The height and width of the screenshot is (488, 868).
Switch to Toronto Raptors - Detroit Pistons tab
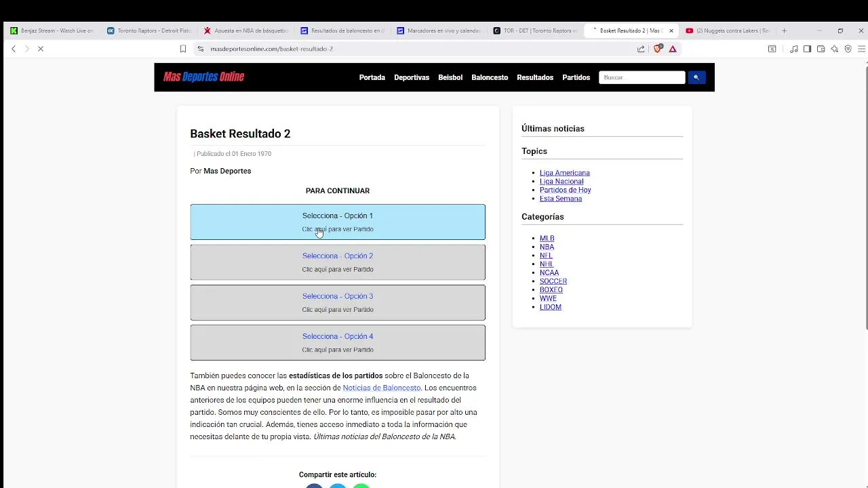coord(149,30)
